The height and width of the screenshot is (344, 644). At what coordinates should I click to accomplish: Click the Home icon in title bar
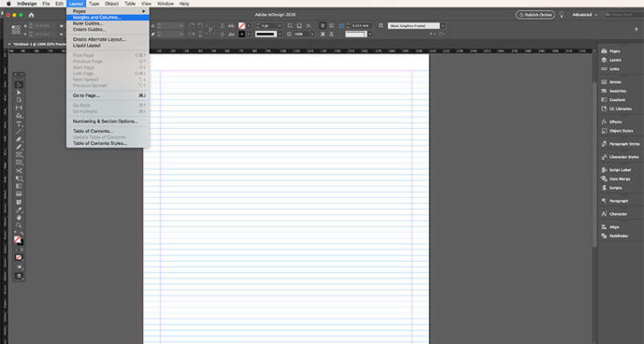point(31,15)
